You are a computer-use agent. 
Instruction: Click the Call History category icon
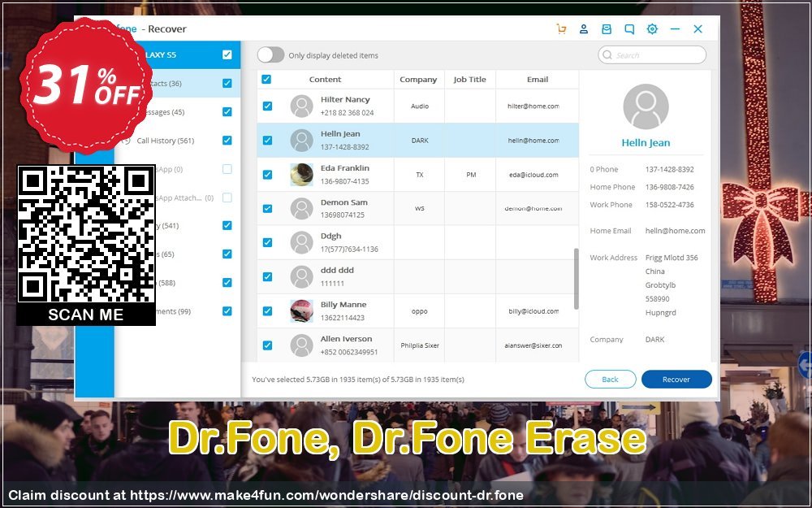pos(126,141)
